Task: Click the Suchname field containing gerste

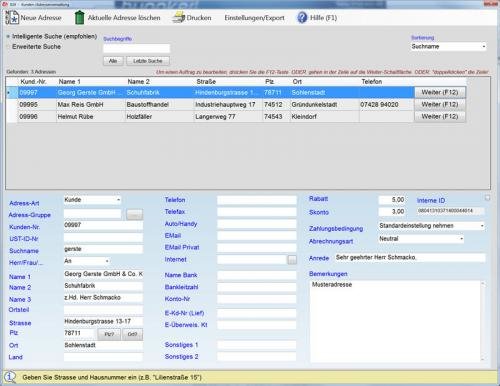Action: [x=103, y=249]
